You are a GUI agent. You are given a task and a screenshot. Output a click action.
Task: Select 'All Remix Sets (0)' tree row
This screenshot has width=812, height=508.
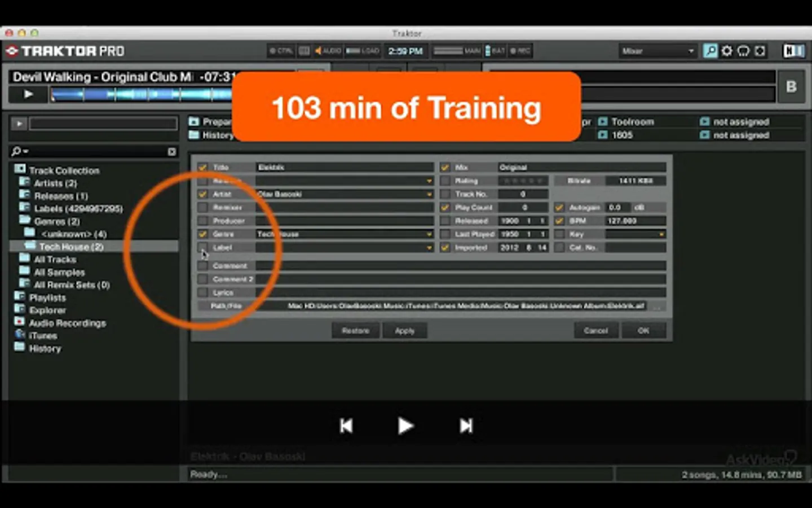[x=72, y=285]
